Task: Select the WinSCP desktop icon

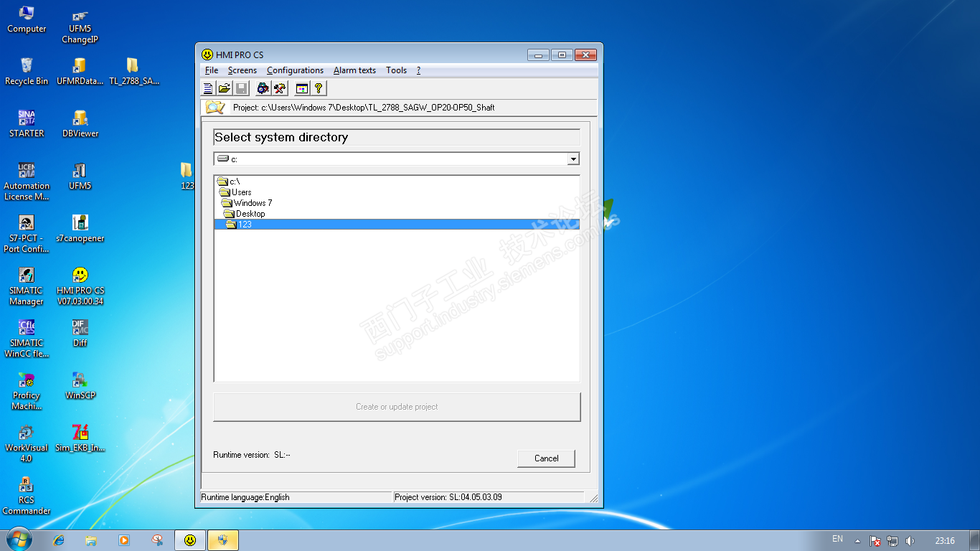Action: pos(80,386)
